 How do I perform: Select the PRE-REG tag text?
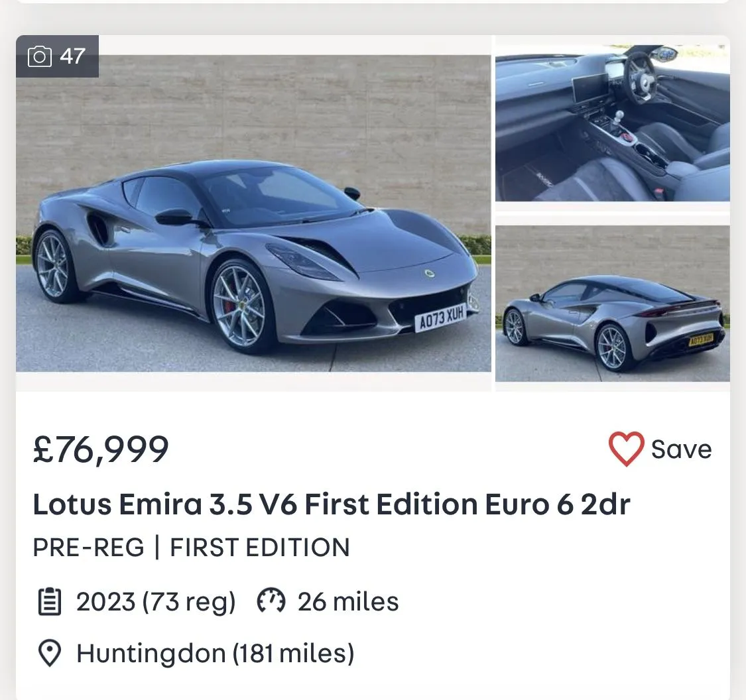click(88, 548)
